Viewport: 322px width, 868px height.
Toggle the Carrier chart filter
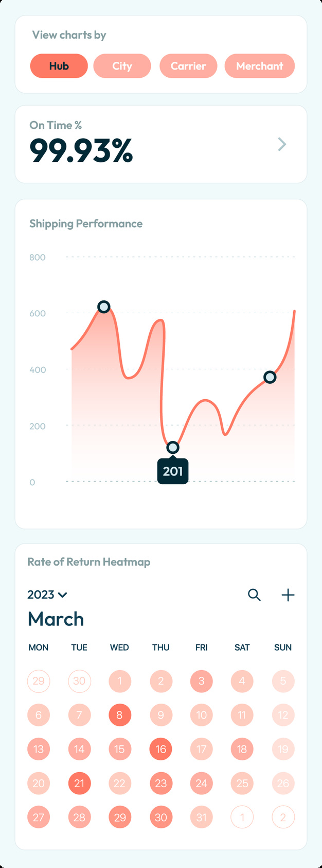click(188, 66)
